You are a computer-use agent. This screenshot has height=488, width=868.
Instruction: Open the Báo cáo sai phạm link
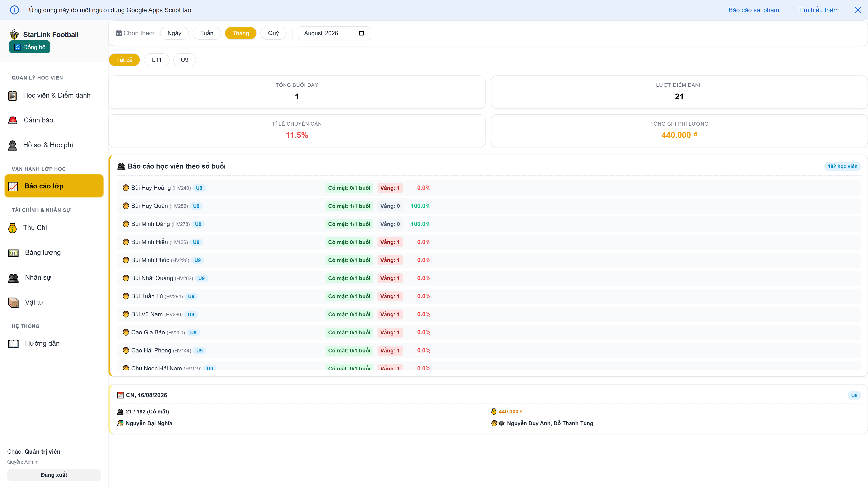tap(754, 10)
